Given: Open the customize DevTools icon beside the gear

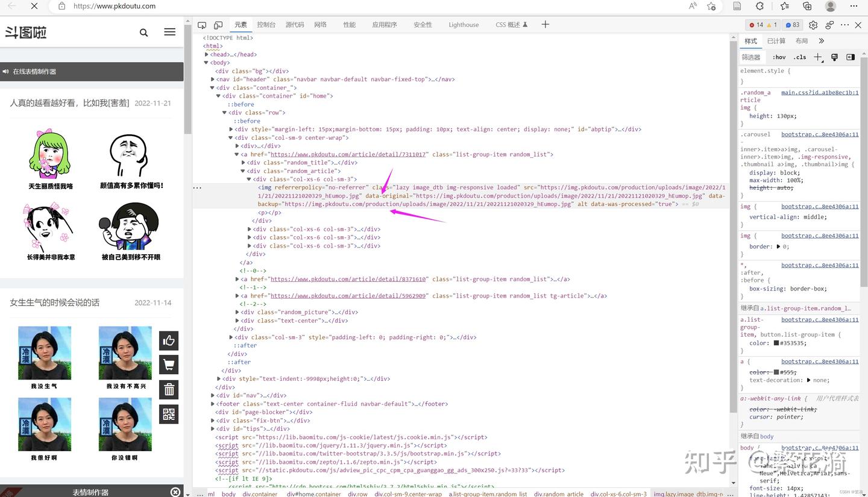Looking at the screenshot, I should point(830,25).
